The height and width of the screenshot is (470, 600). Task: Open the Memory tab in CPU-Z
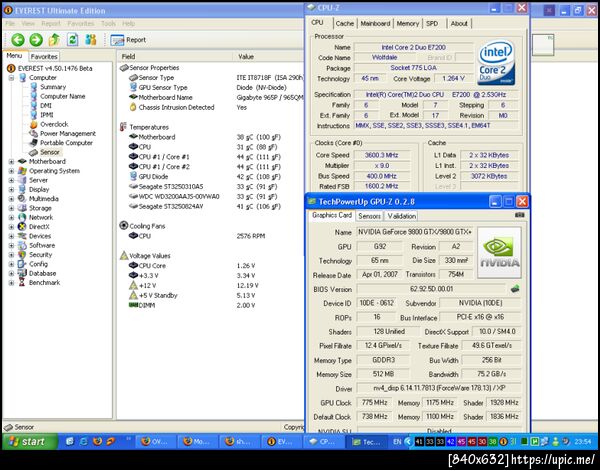click(407, 23)
